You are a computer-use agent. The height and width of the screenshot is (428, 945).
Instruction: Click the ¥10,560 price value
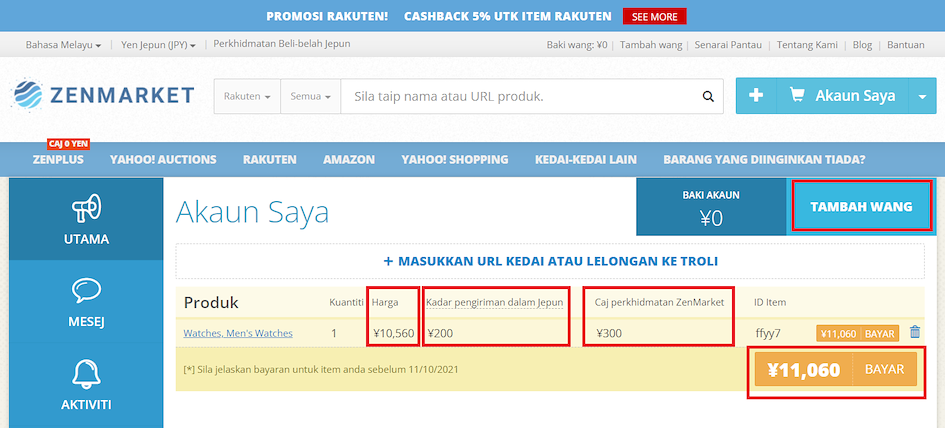click(394, 333)
